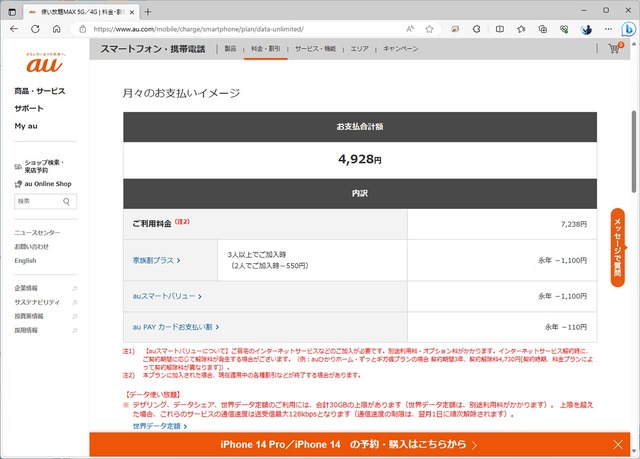Click the search magnifier icon in sidebar

click(66, 201)
